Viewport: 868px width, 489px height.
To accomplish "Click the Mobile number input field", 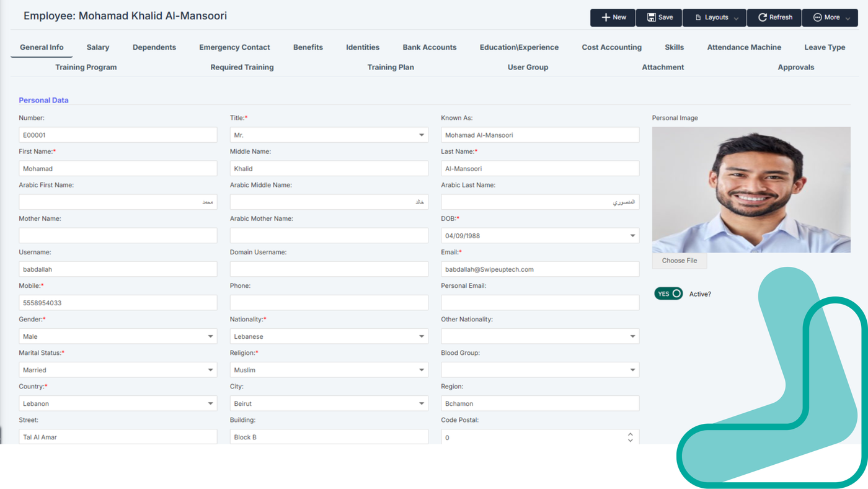I will pos(118,303).
